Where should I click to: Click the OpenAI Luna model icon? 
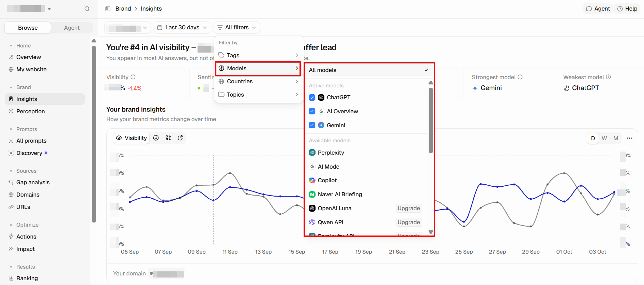[x=312, y=208]
